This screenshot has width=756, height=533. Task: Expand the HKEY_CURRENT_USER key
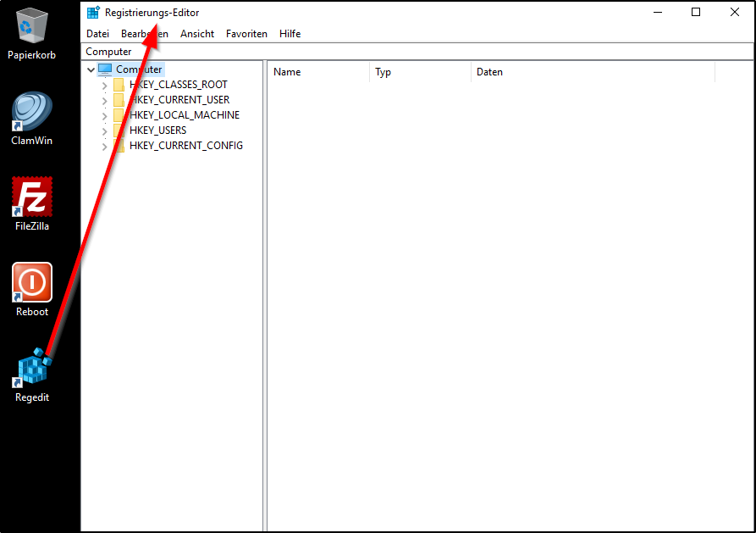point(105,101)
